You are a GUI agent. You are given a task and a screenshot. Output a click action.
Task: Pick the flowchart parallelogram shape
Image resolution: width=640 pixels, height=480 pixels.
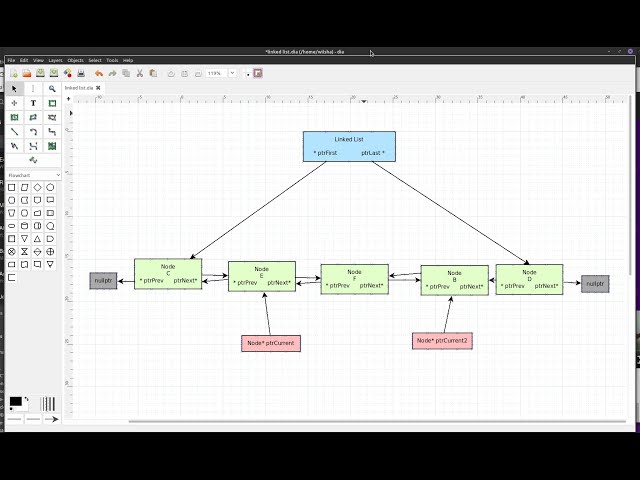24,187
